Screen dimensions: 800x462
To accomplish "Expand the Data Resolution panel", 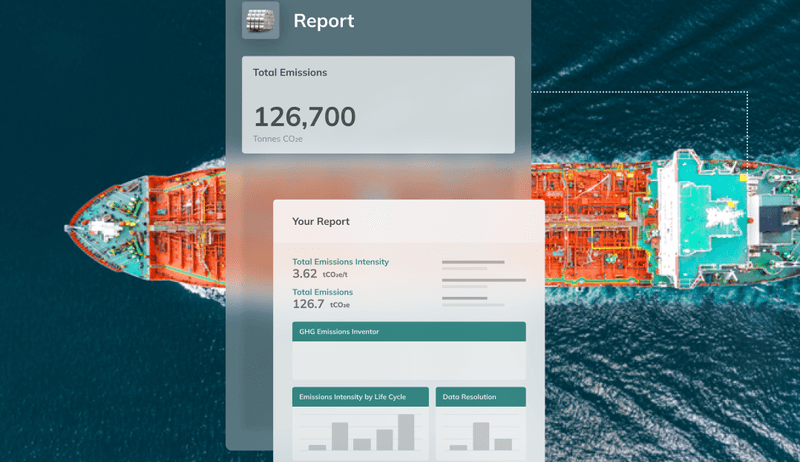I will click(x=480, y=397).
